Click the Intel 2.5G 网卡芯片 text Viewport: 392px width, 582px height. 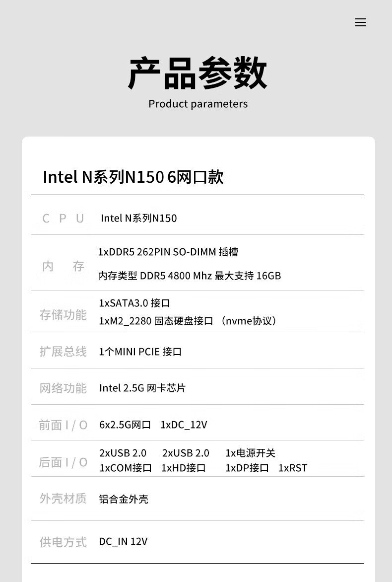[142, 388]
